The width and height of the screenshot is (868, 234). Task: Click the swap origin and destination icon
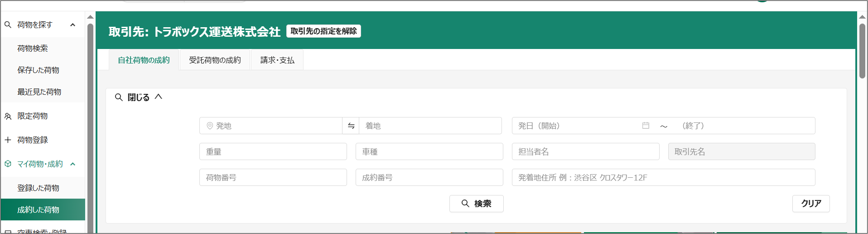[x=351, y=126]
